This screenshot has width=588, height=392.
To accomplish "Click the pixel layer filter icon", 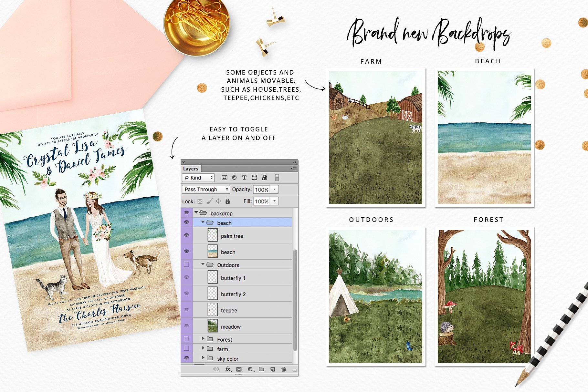I will 225,178.
